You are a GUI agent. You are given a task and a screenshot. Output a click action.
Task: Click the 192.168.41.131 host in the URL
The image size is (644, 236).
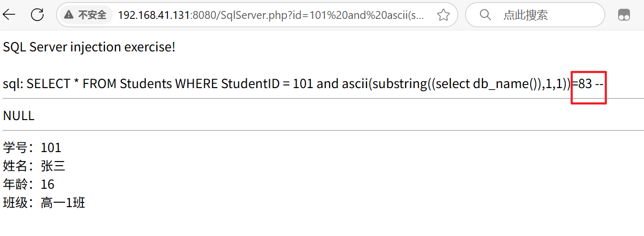[x=155, y=15]
